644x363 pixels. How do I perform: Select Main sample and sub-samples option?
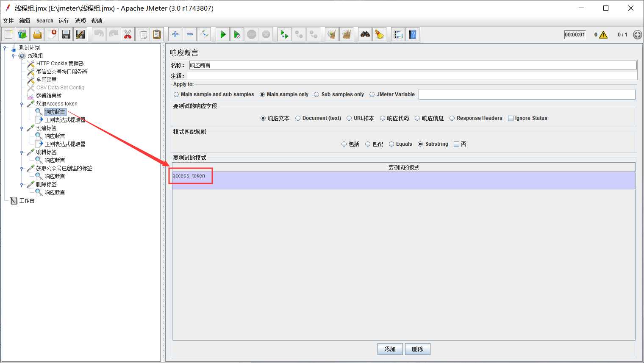[176, 94]
